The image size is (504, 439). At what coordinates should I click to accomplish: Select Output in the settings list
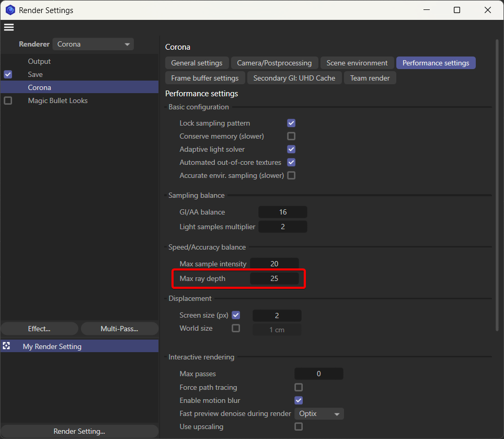click(x=79, y=61)
